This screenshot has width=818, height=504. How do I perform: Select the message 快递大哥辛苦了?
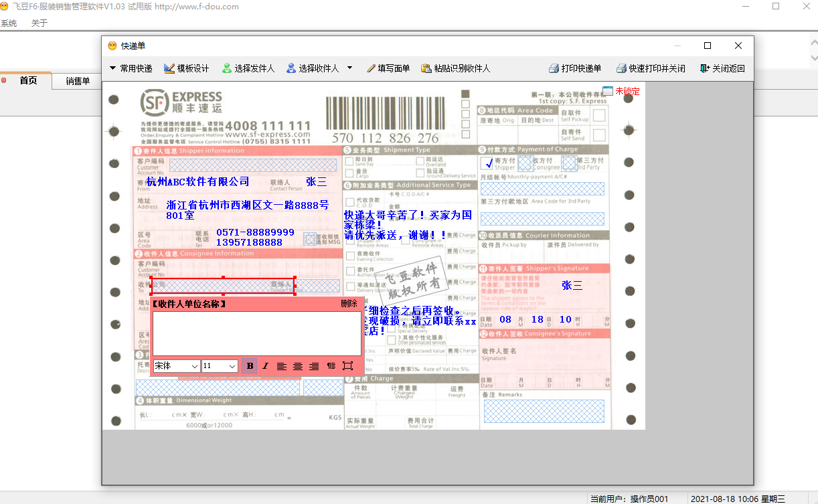coord(408,226)
